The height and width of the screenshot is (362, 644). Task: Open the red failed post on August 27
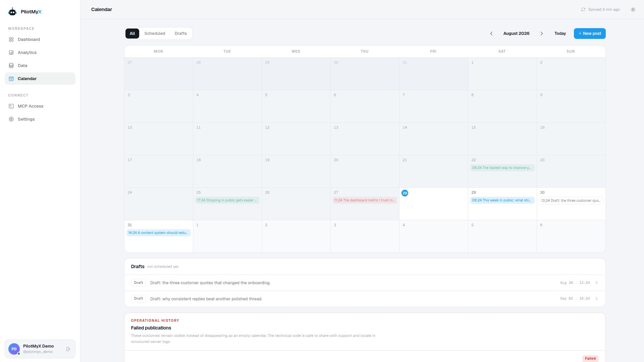(365, 200)
